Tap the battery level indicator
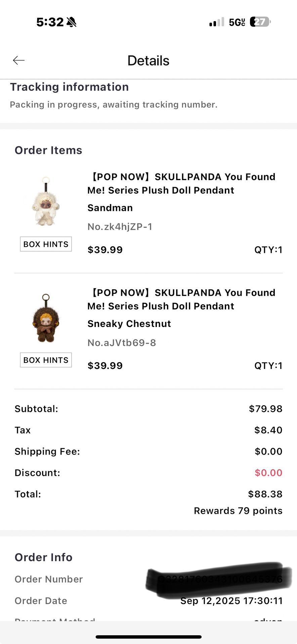297x644 pixels. pyautogui.click(x=260, y=22)
